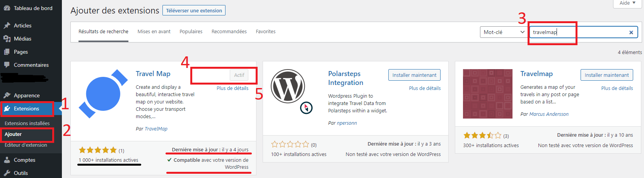Click Polarsteps Integration empty star rating
The width and height of the screenshot is (644, 178).
(290, 144)
